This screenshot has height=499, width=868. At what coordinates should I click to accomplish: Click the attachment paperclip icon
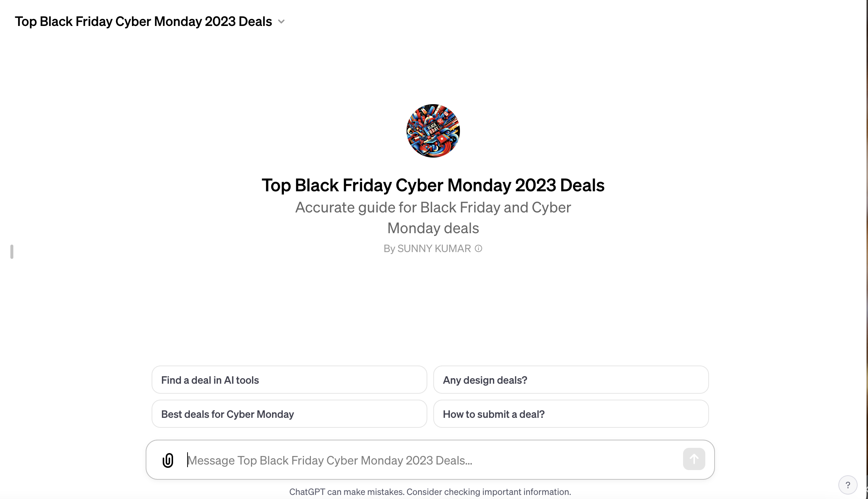[168, 460]
